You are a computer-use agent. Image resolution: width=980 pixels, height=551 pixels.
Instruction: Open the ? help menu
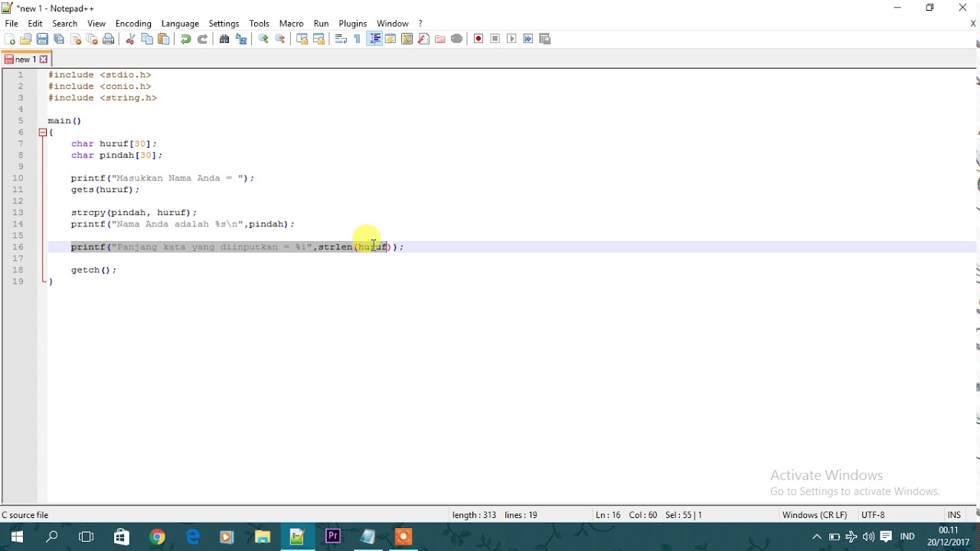(420, 24)
